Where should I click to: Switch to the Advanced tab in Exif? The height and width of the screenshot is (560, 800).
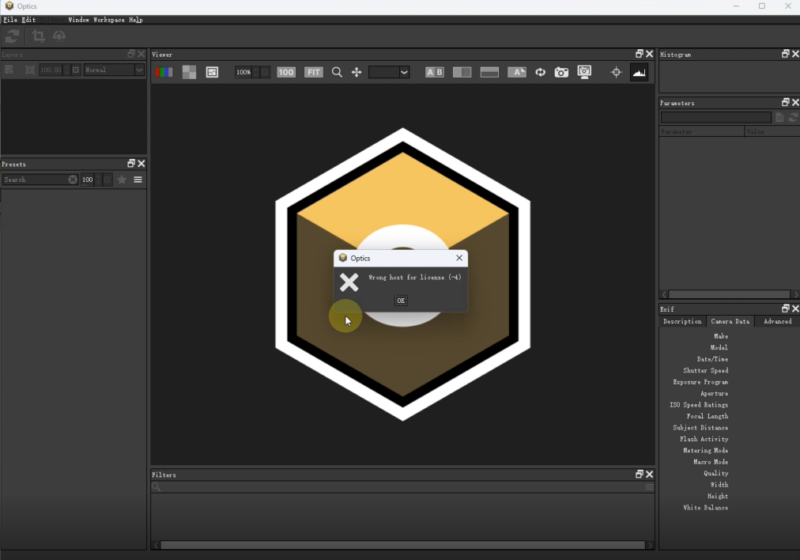(777, 321)
